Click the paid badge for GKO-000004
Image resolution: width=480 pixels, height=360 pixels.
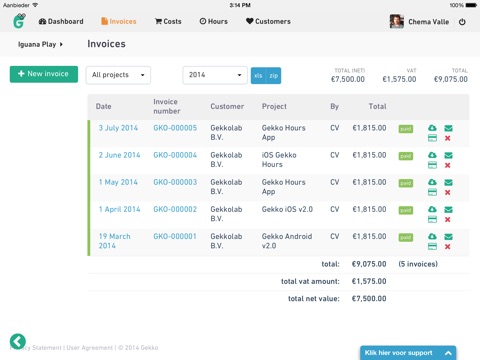click(406, 156)
